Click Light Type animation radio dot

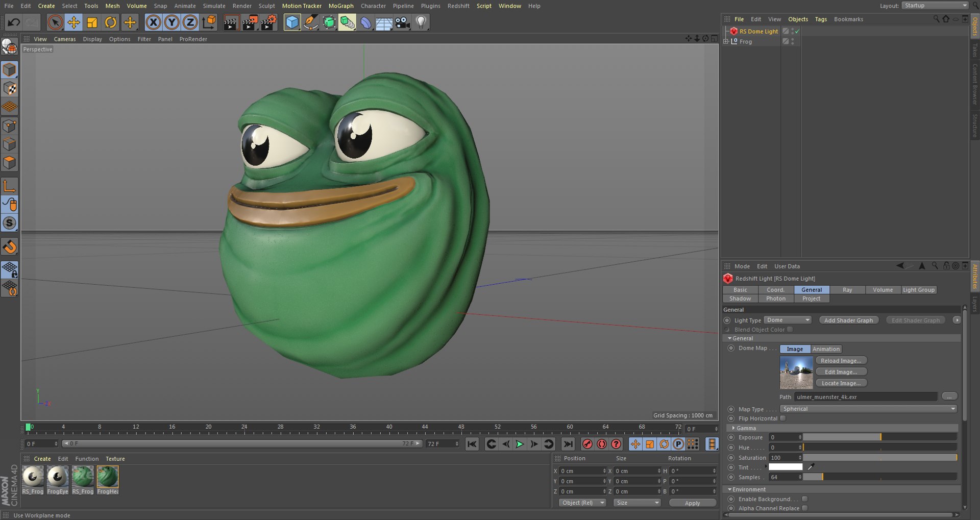[x=727, y=320]
